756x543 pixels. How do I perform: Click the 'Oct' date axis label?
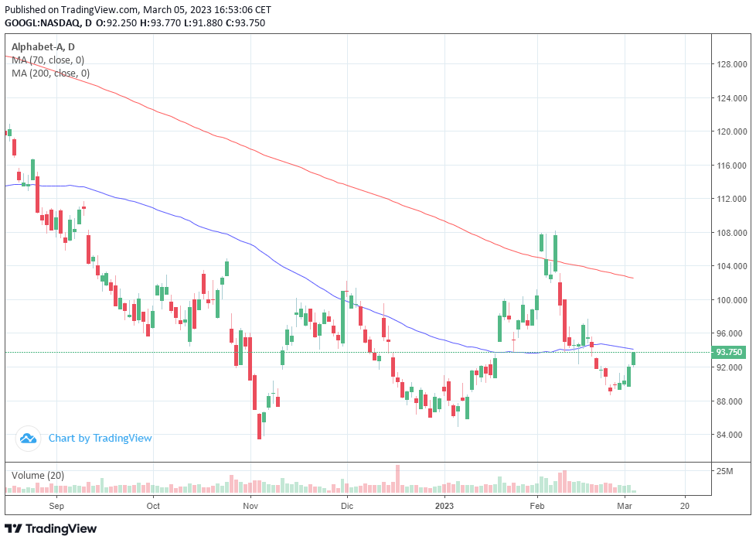coord(153,506)
